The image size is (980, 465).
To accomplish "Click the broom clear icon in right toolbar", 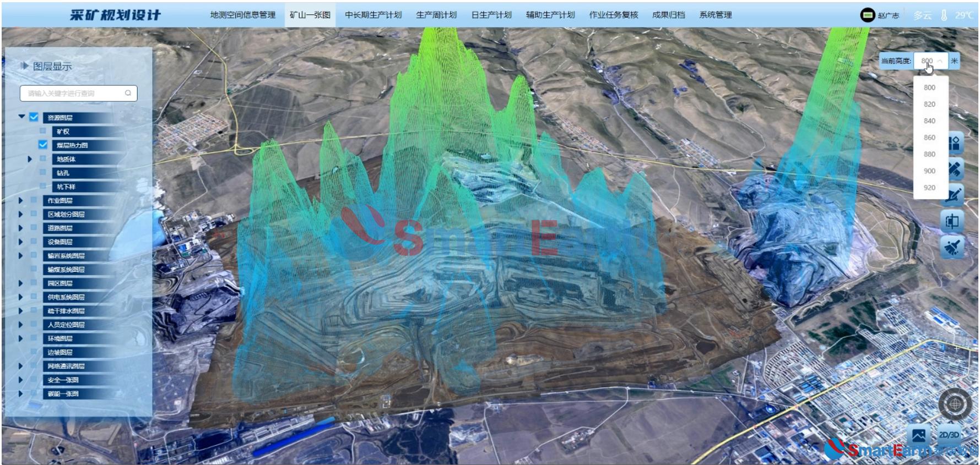I will click(x=952, y=248).
